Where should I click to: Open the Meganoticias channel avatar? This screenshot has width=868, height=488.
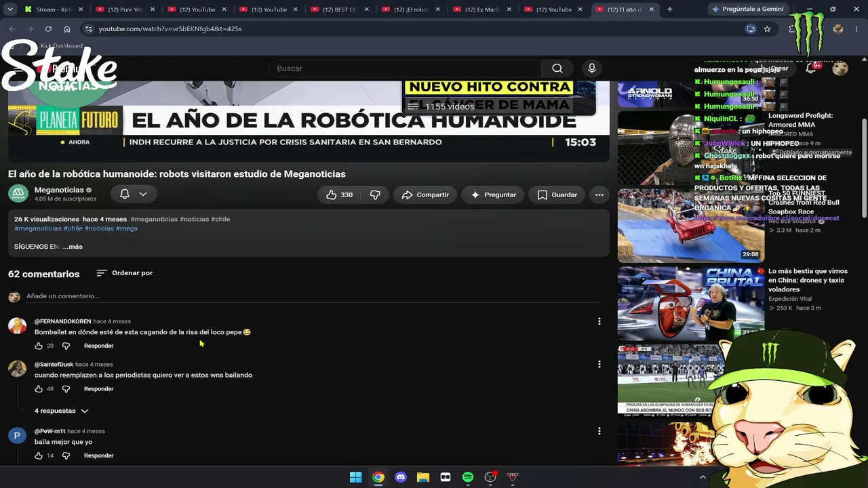18,194
